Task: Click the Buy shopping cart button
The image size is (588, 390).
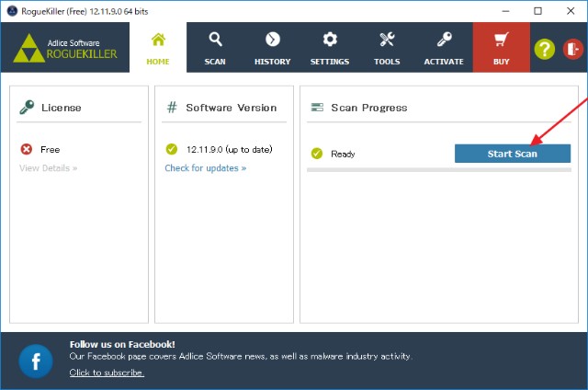Action: [x=501, y=48]
